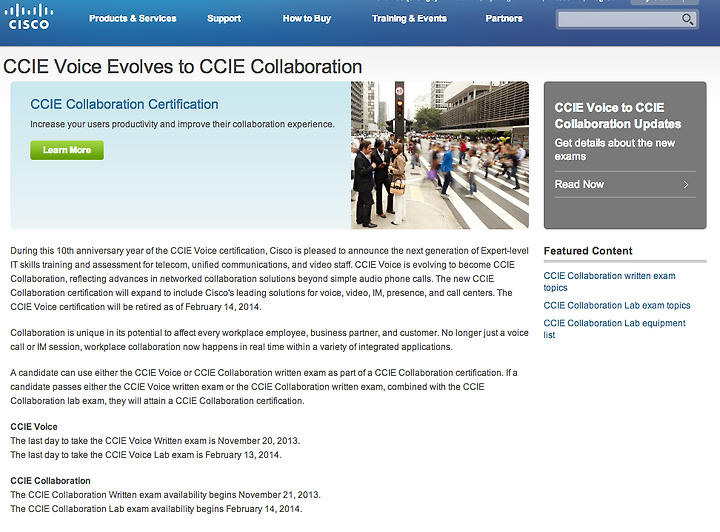The height and width of the screenshot is (532, 720).
Task: Click the text 'Get details about the new exams'
Action: point(614,150)
